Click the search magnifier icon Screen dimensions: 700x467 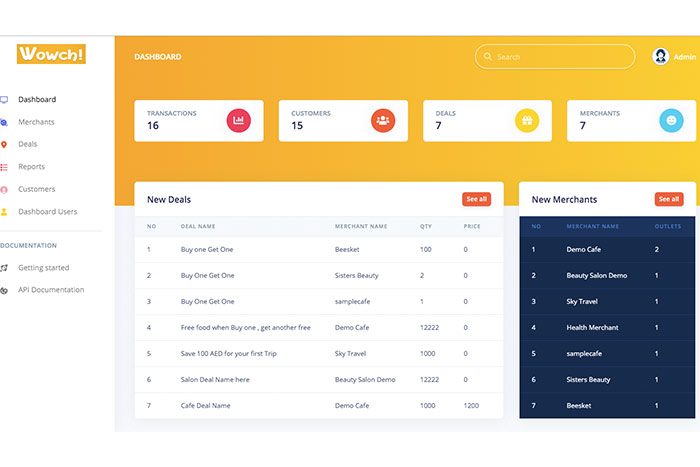(487, 57)
